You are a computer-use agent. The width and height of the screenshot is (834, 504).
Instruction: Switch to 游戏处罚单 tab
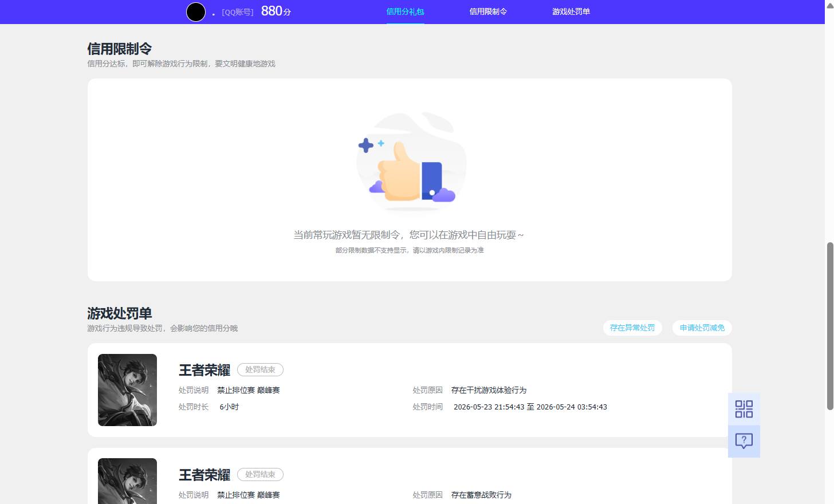point(571,11)
